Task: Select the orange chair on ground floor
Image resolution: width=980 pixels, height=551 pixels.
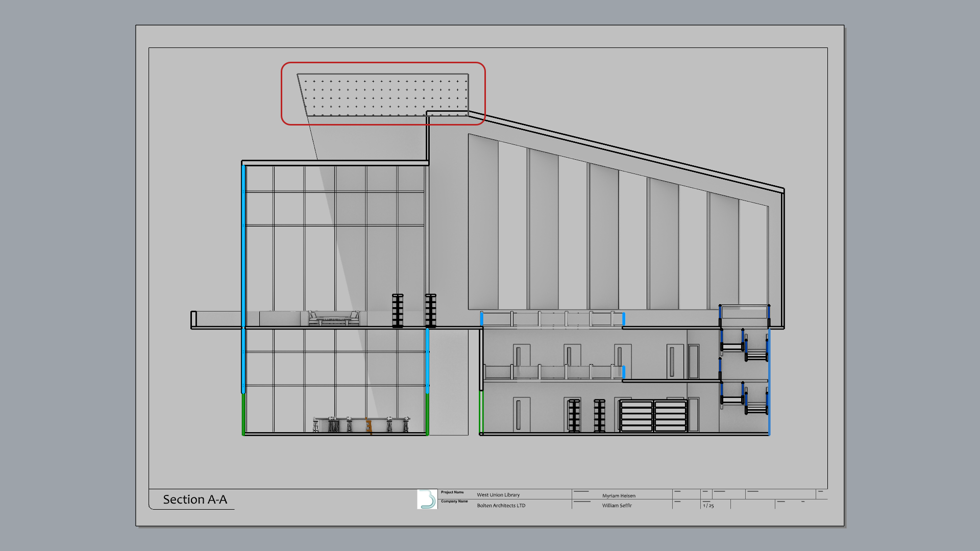Action: click(x=368, y=425)
